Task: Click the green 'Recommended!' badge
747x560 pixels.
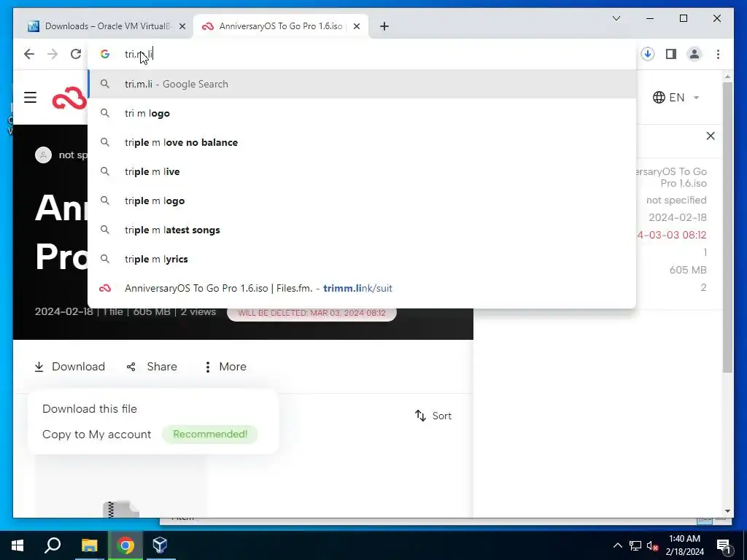Action: [210, 435]
